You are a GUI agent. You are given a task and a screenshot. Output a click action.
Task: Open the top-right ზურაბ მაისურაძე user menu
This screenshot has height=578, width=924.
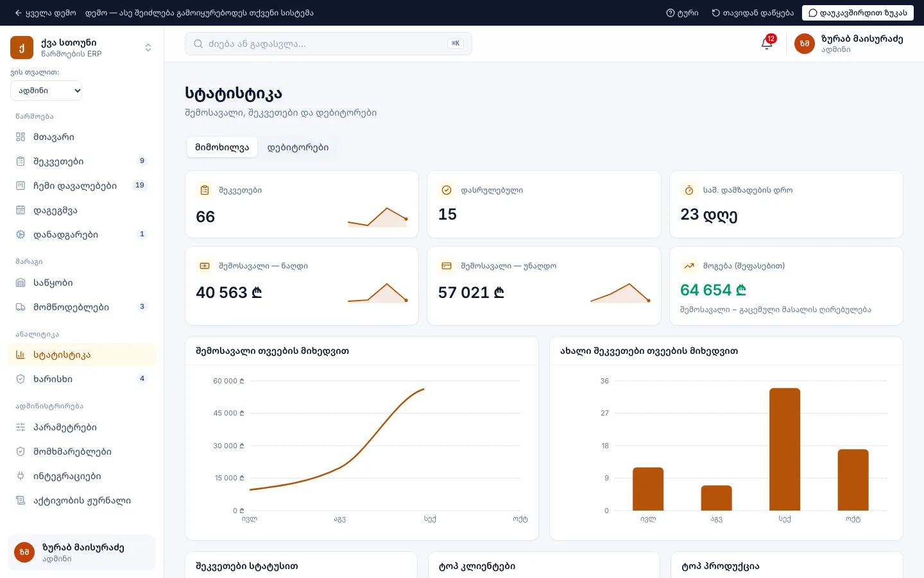pyautogui.click(x=848, y=44)
